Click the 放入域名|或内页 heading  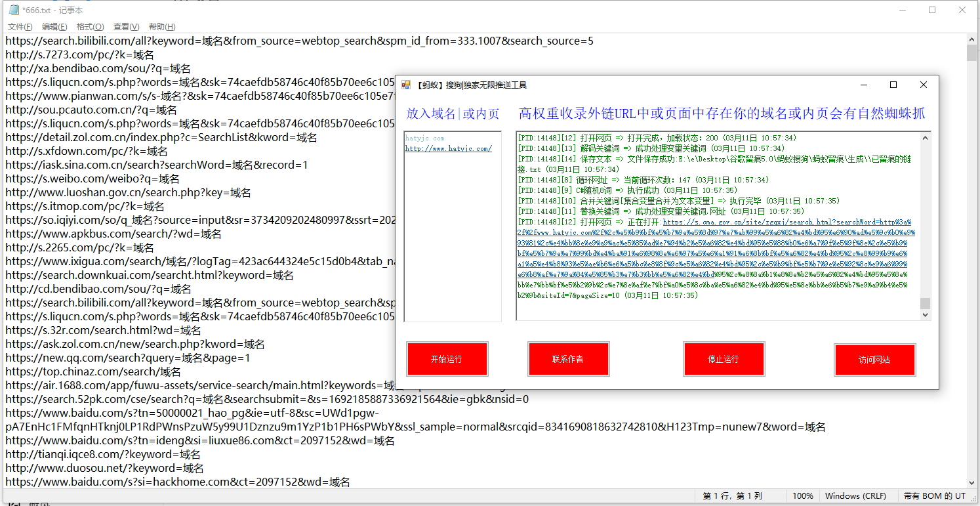(453, 114)
